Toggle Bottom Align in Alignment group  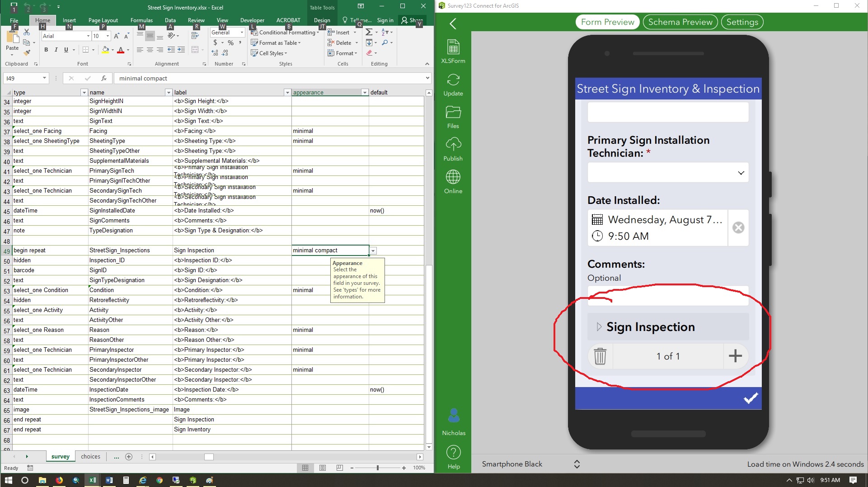160,36
